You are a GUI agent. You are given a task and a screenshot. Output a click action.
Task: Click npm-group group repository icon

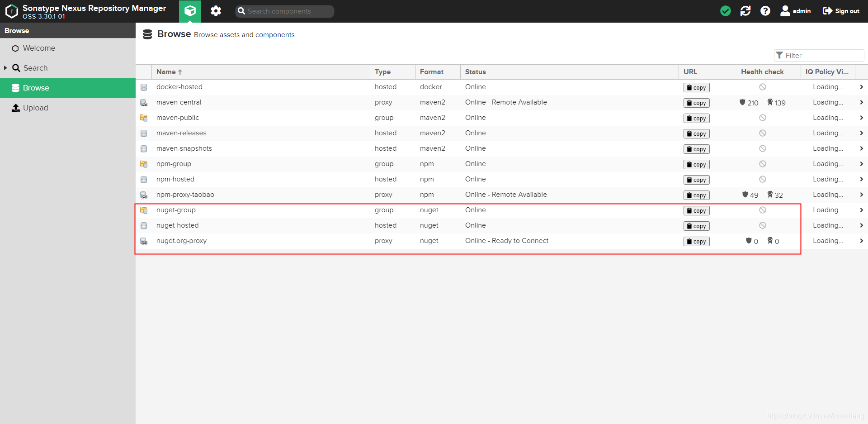144,164
